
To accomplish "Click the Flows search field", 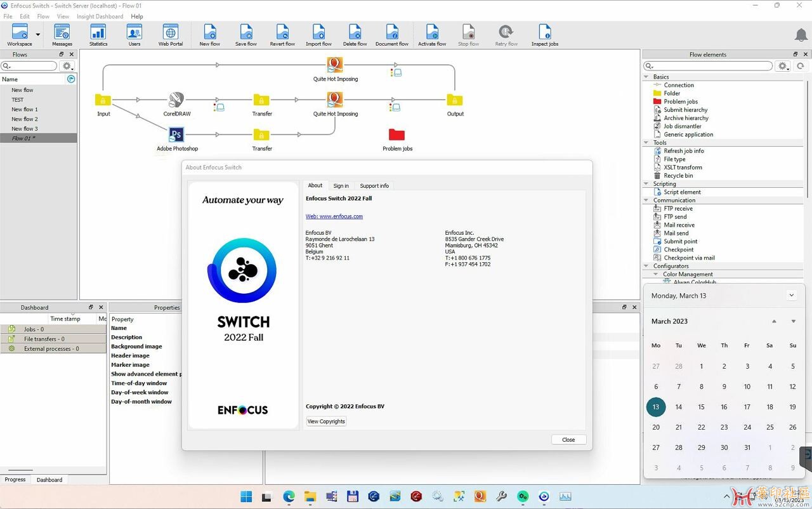I will point(29,66).
